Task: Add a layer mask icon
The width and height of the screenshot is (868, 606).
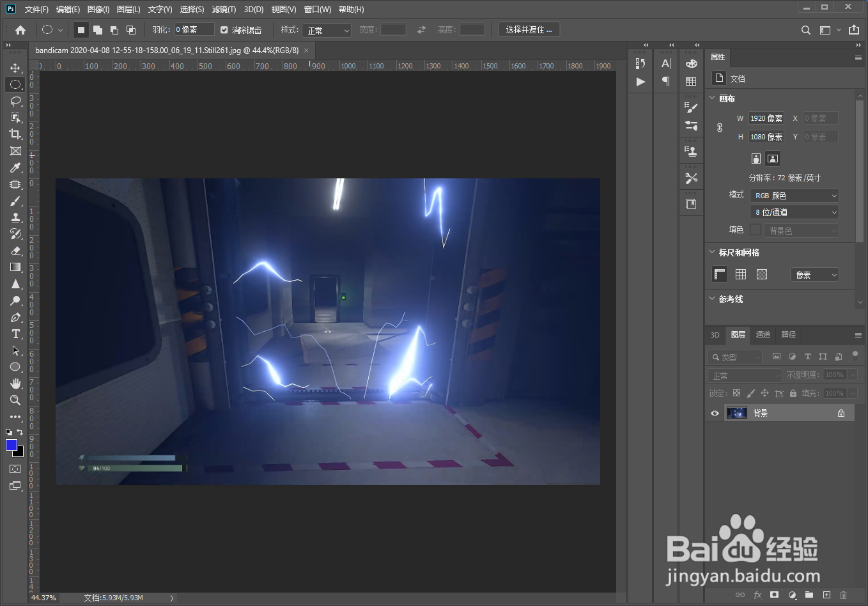Action: coord(775,594)
